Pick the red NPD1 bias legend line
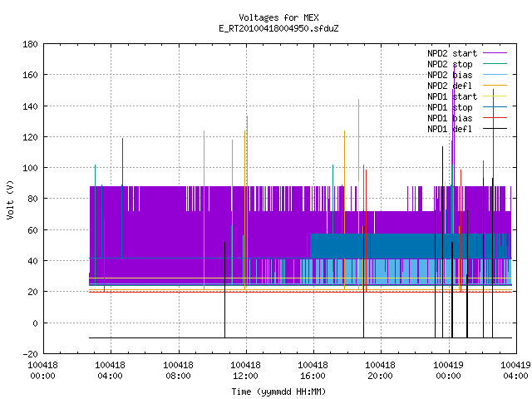 click(495, 118)
